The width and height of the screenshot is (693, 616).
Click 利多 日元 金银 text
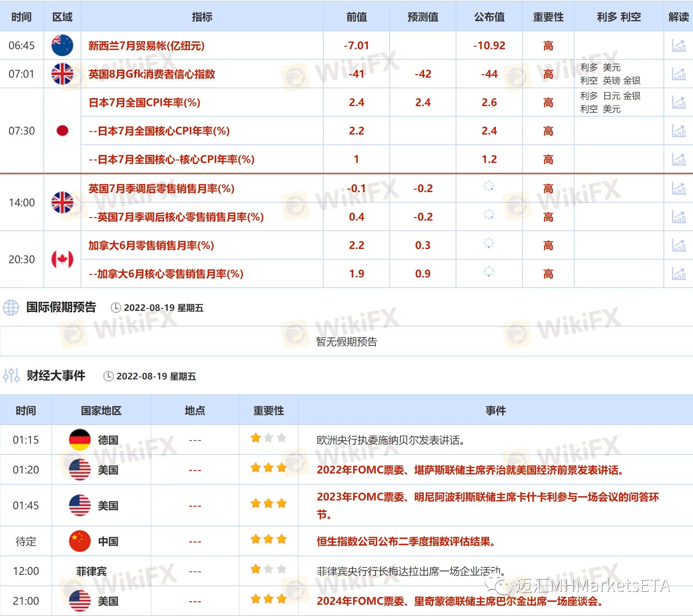[x=611, y=96]
